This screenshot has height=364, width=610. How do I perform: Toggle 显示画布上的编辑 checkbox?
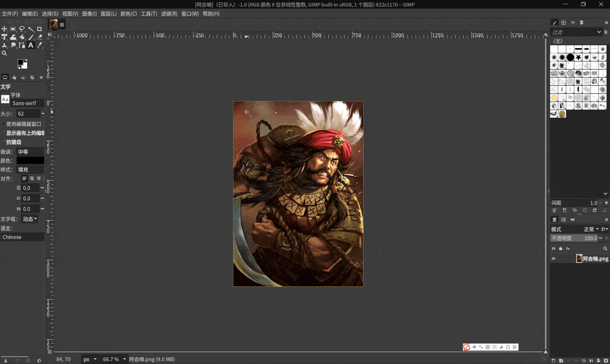click(x=3, y=133)
